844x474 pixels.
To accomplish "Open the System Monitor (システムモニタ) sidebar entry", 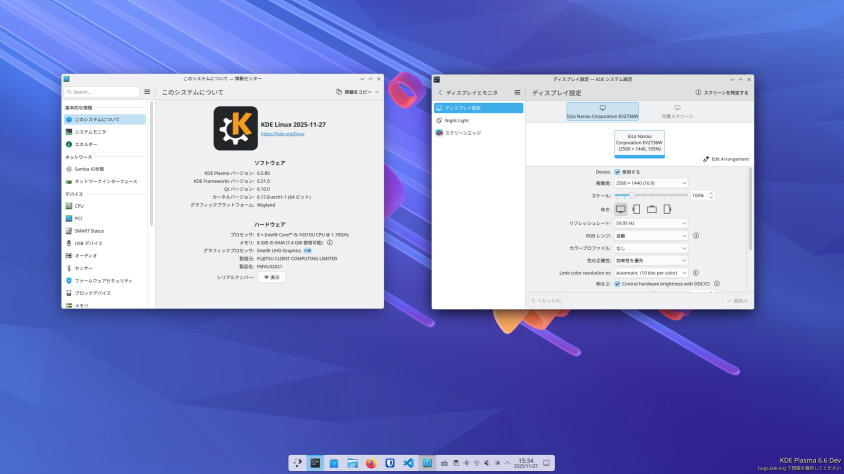I will (90, 131).
